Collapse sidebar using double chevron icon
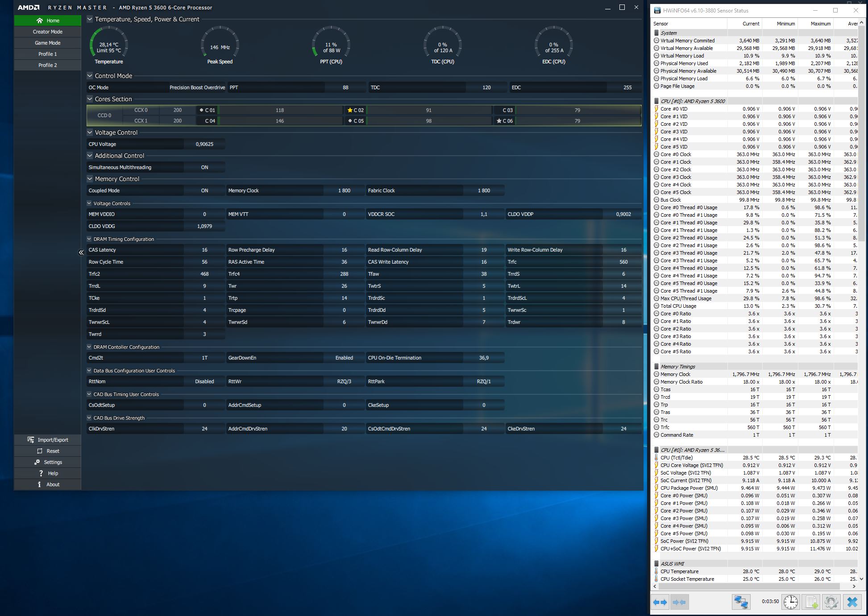868x616 pixels. (81, 252)
